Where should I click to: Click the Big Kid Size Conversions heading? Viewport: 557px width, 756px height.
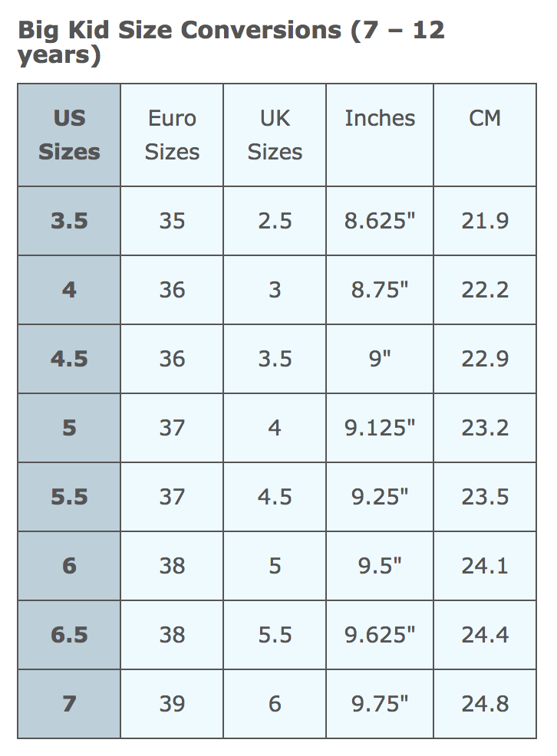click(x=231, y=42)
